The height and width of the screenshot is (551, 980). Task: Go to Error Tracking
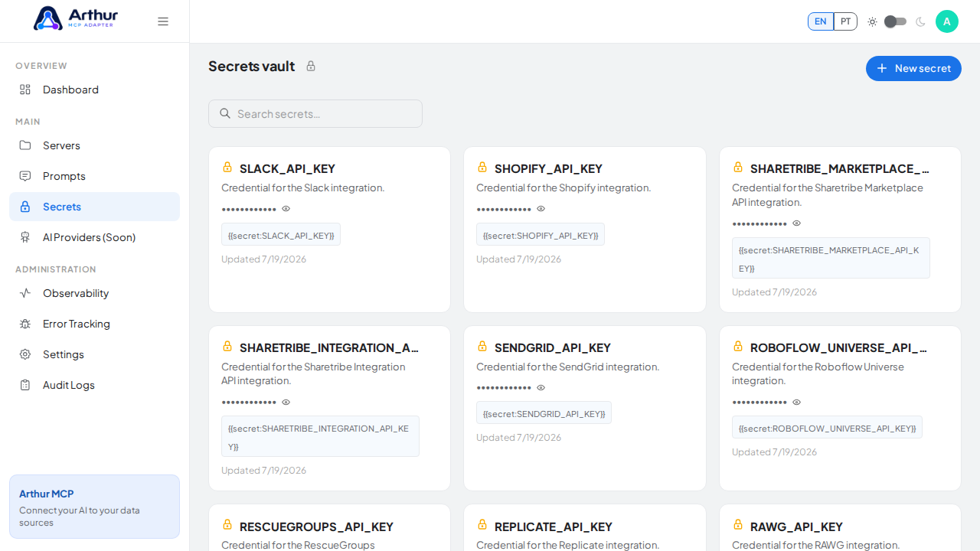[x=94, y=324]
